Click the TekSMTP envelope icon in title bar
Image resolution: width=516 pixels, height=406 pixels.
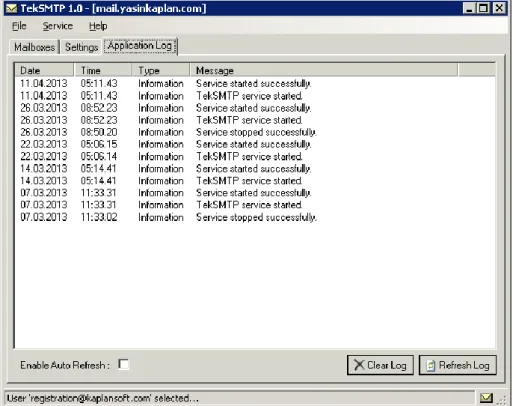(x=11, y=8)
